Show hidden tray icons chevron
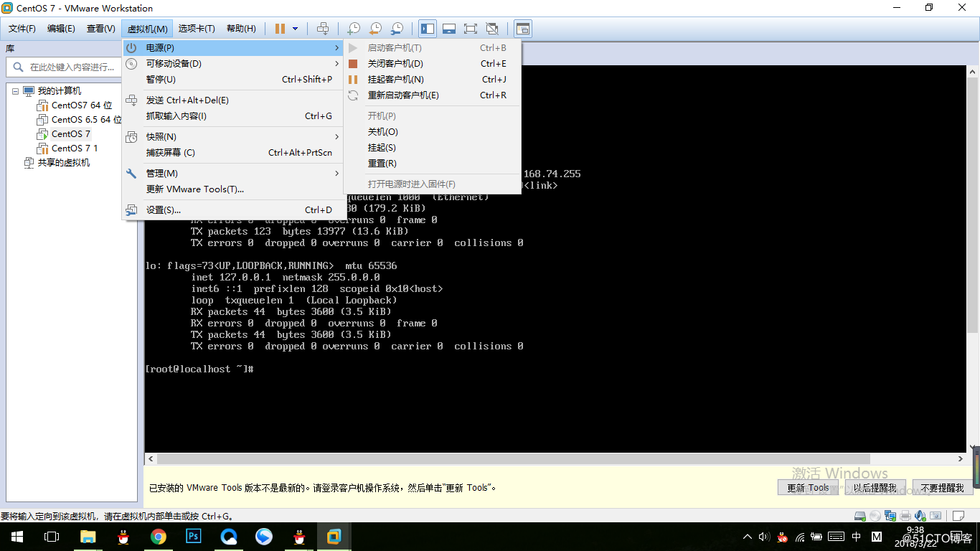This screenshot has height=551, width=980. [748, 537]
